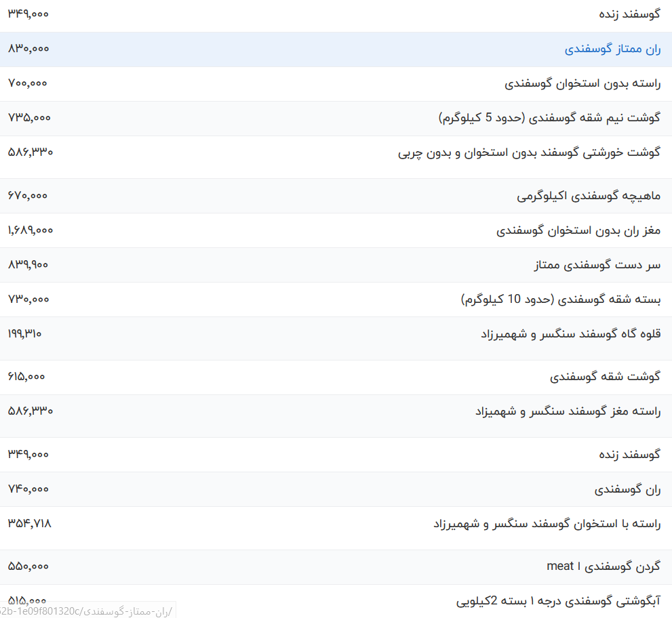Screen dimensions: 672x618
Task: Select the ۸۳۹,۹۰۰ price value
Action: pos(28,265)
